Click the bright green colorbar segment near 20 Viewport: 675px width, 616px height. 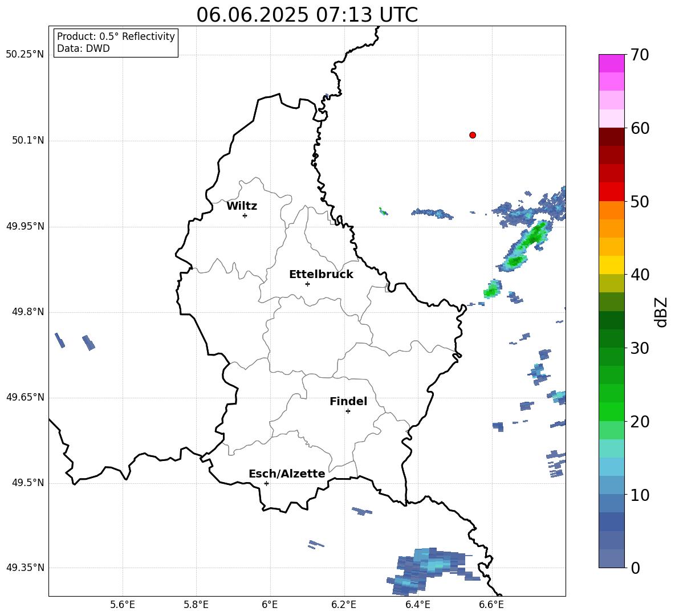tap(611, 411)
